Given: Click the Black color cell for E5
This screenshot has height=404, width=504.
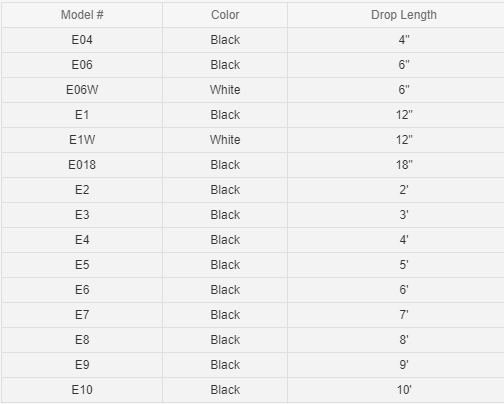Looking at the screenshot, I should (x=225, y=265).
